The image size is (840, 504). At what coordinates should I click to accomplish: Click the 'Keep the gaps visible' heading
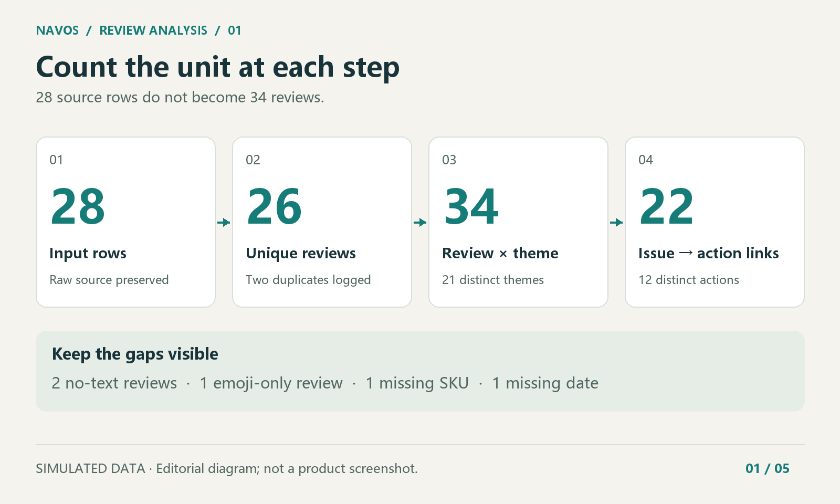pos(135,354)
